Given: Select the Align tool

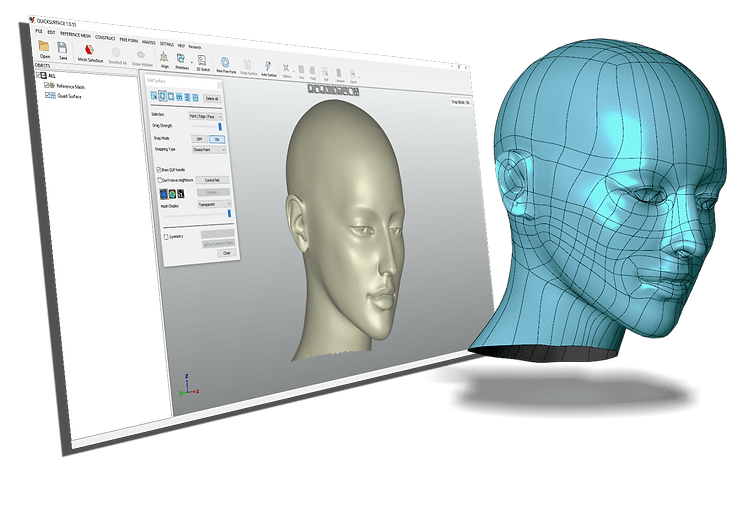Looking at the screenshot, I should [164, 57].
